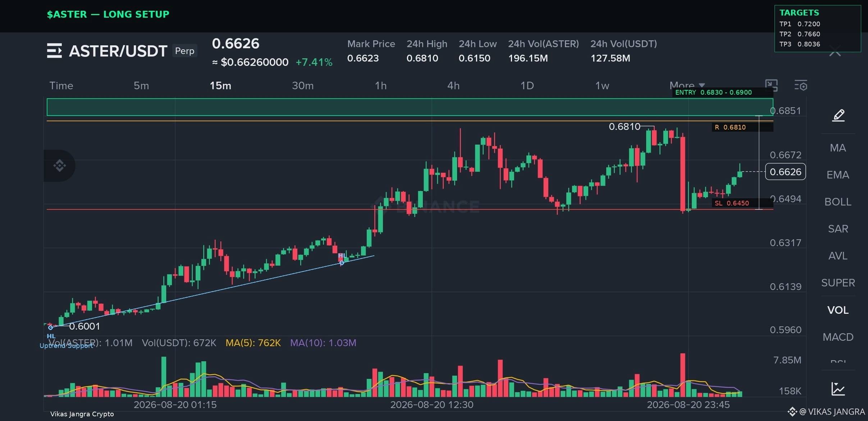
Task: Click the 0.6317 price axis label
Action: pyautogui.click(x=785, y=243)
